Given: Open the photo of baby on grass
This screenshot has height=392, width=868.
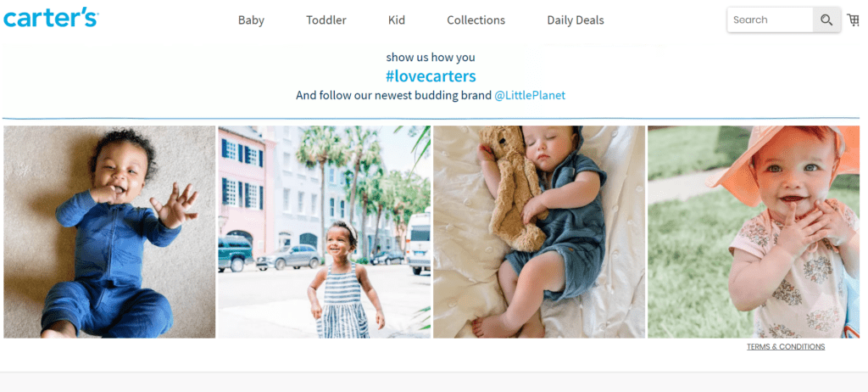Looking at the screenshot, I should pyautogui.click(x=754, y=232).
